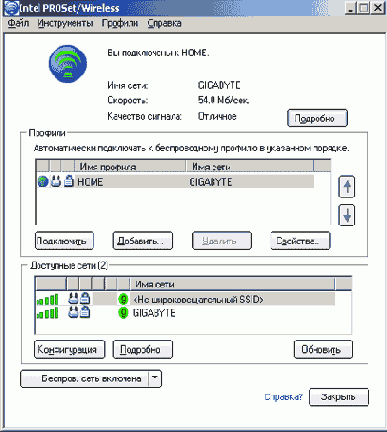The image size is (387, 432).
Task: Click Имя профиля column header
Action: [130, 166]
